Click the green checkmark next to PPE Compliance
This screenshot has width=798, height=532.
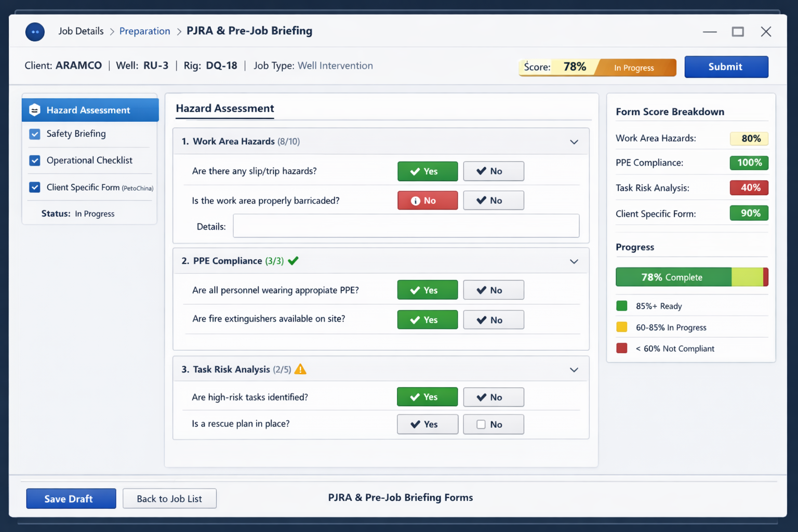tap(294, 261)
